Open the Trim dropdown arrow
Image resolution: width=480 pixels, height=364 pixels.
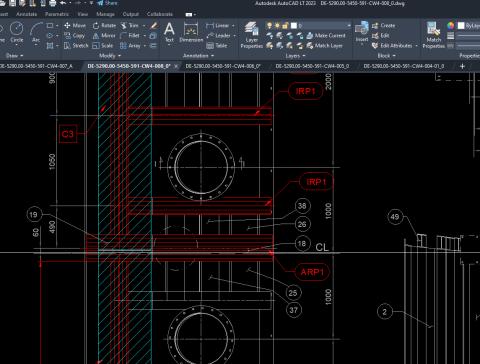point(144,25)
